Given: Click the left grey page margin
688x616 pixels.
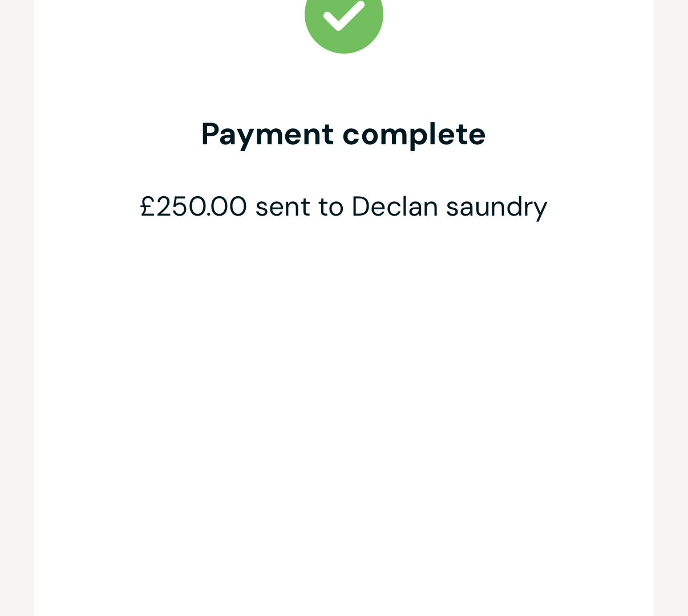Looking at the screenshot, I should [x=17, y=308].
